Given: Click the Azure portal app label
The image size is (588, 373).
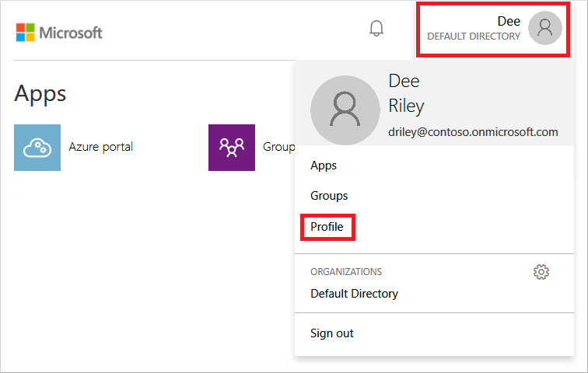Looking at the screenshot, I should pyautogui.click(x=101, y=147).
